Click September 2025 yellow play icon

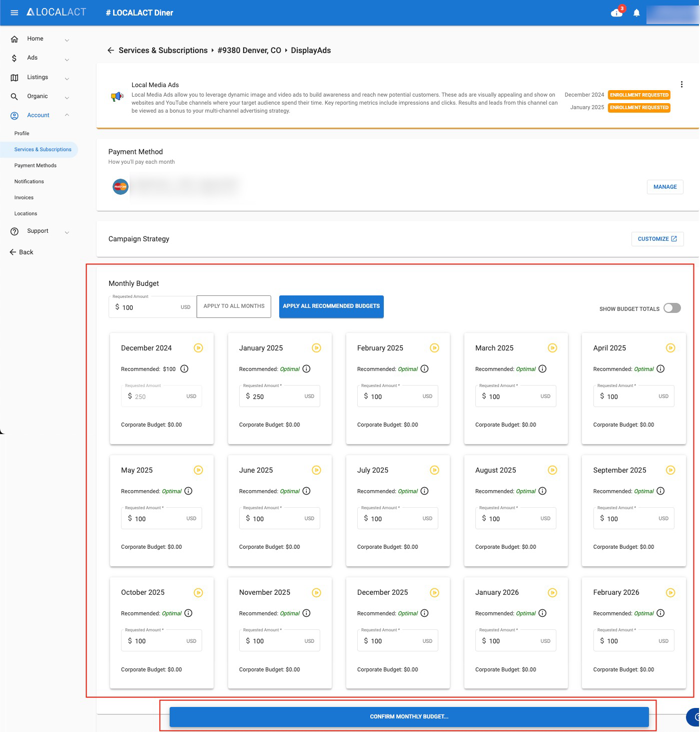(670, 470)
